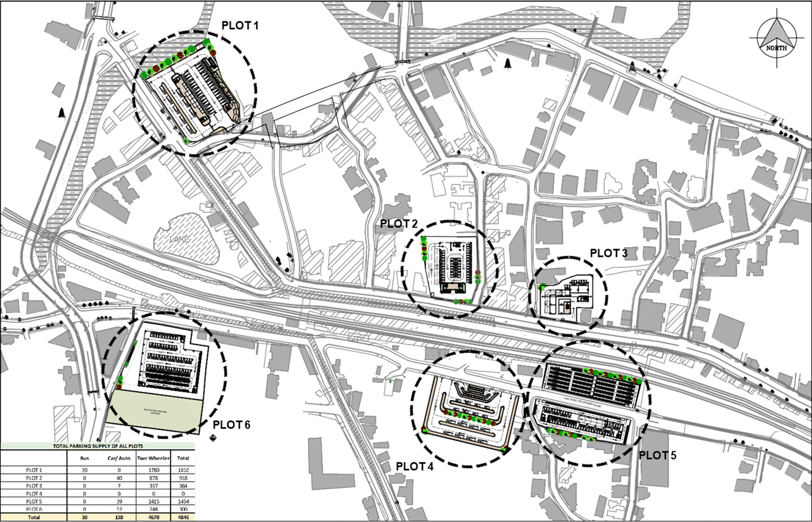Click the Plot 3 two wheeler value '357'

coord(153,486)
